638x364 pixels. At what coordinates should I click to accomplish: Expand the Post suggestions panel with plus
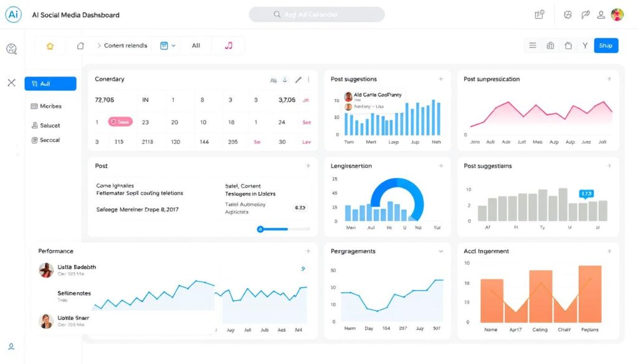coord(441,79)
